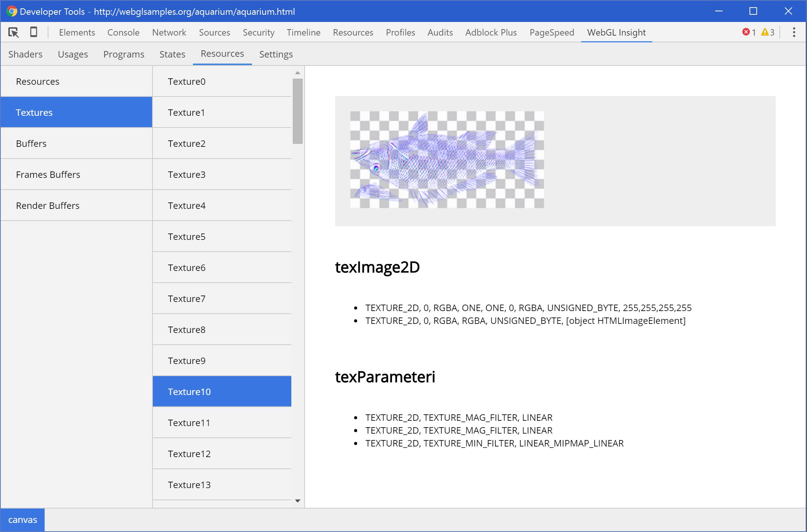
Task: Open the Console panel tab
Action: [123, 33]
